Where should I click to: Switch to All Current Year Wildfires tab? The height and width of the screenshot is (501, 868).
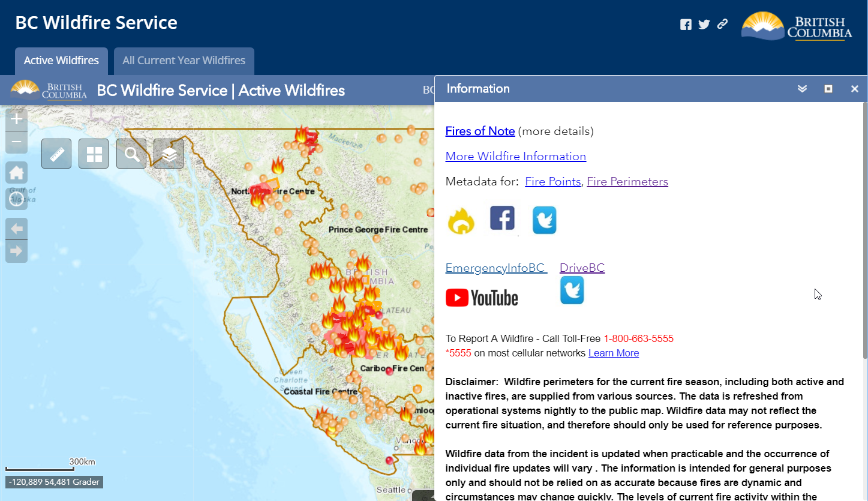click(184, 61)
